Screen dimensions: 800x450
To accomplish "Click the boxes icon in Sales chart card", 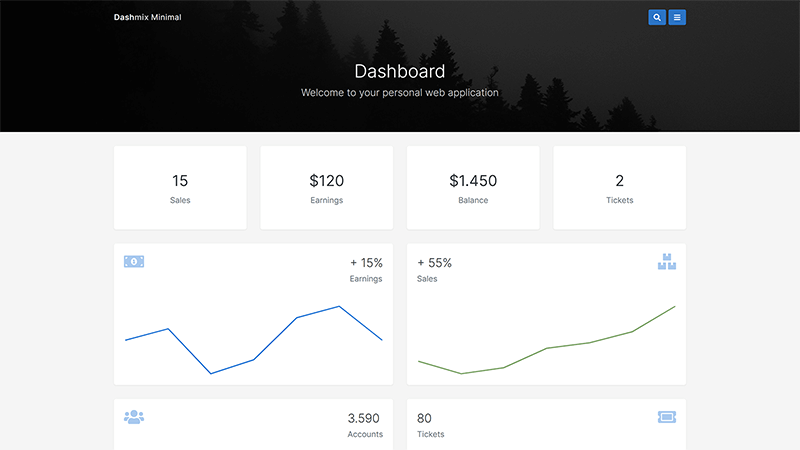I will 667,262.
